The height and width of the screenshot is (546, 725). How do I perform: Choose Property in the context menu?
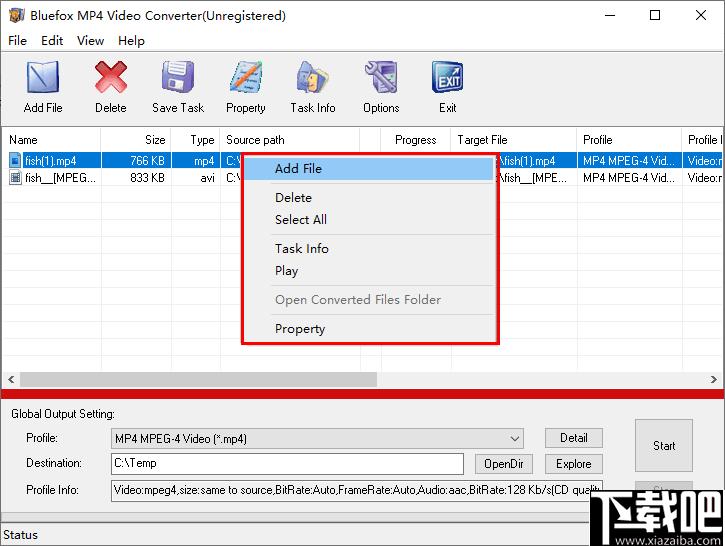(x=369, y=329)
